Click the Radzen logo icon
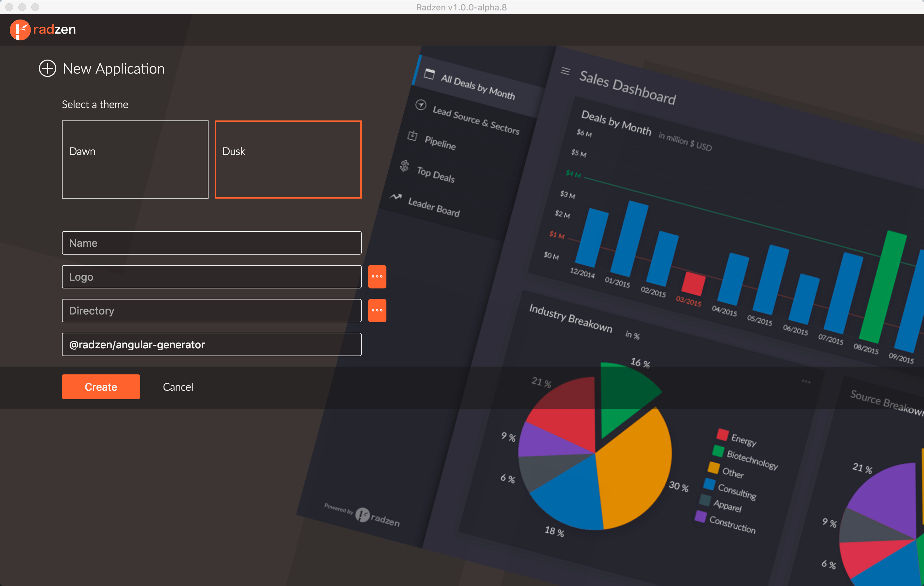The width and height of the screenshot is (924, 586). (x=20, y=30)
